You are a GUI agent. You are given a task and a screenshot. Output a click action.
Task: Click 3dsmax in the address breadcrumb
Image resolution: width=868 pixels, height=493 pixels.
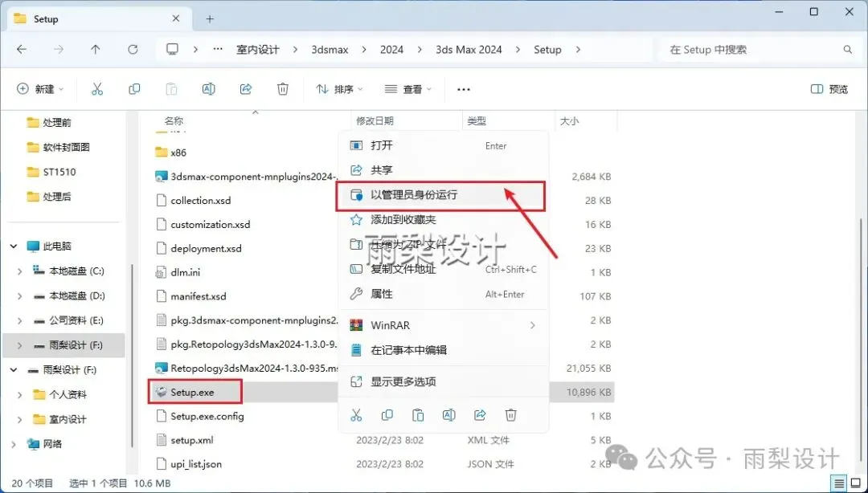tap(330, 49)
